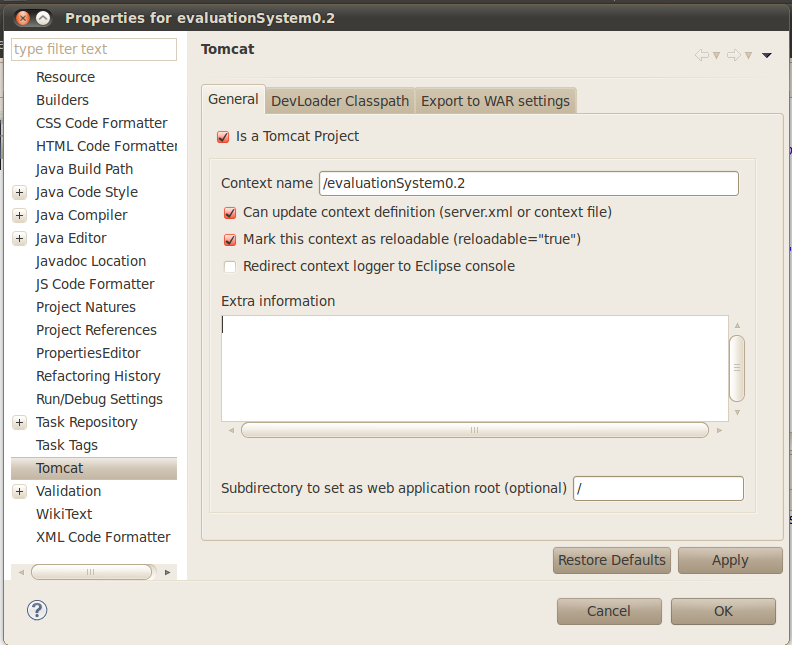Select Validation tree item
Screen dimensions: 792x645
click(x=69, y=491)
